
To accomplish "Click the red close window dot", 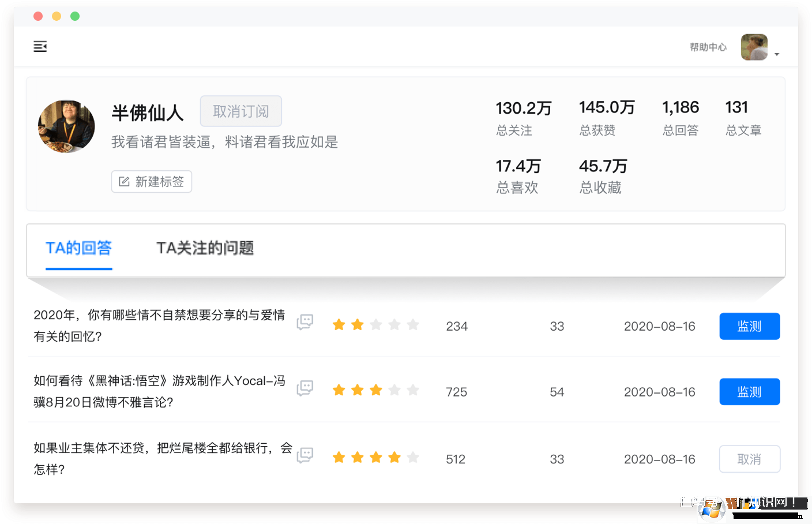I will pyautogui.click(x=38, y=16).
